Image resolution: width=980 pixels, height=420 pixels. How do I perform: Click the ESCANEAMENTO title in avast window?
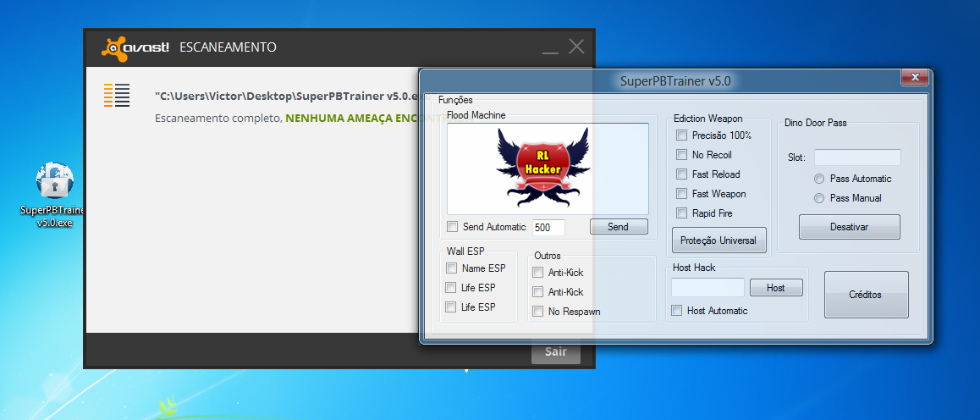tap(228, 47)
